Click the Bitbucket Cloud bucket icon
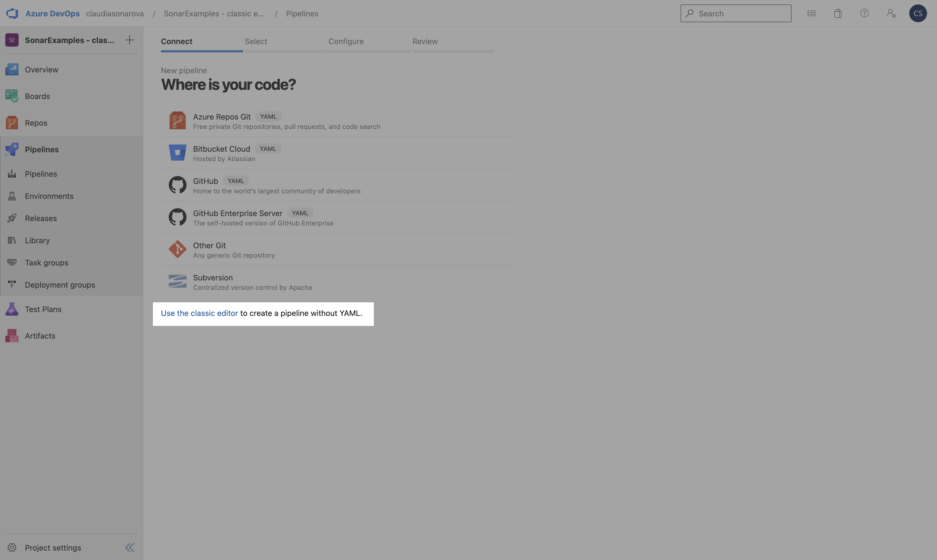 pyautogui.click(x=177, y=153)
